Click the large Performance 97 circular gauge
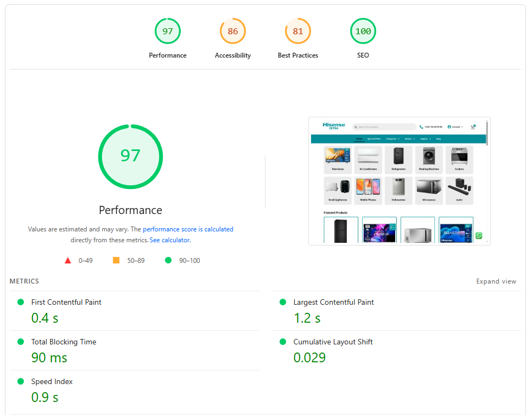This screenshot has height=415, width=532. [x=130, y=156]
